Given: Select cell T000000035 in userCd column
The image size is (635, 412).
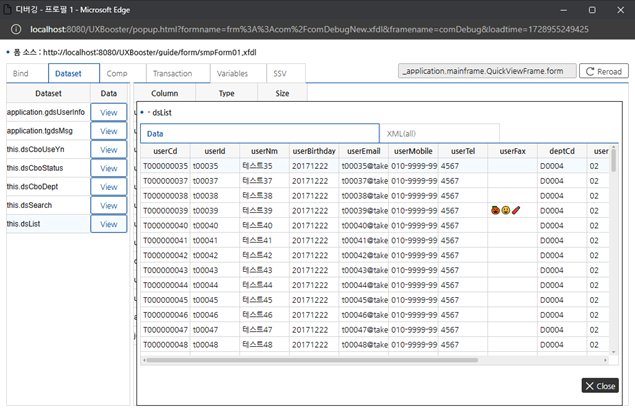Looking at the screenshot, I should coord(165,166).
